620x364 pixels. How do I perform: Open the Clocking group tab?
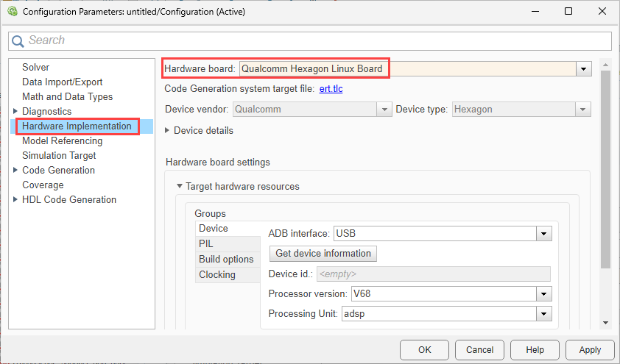tap(217, 274)
